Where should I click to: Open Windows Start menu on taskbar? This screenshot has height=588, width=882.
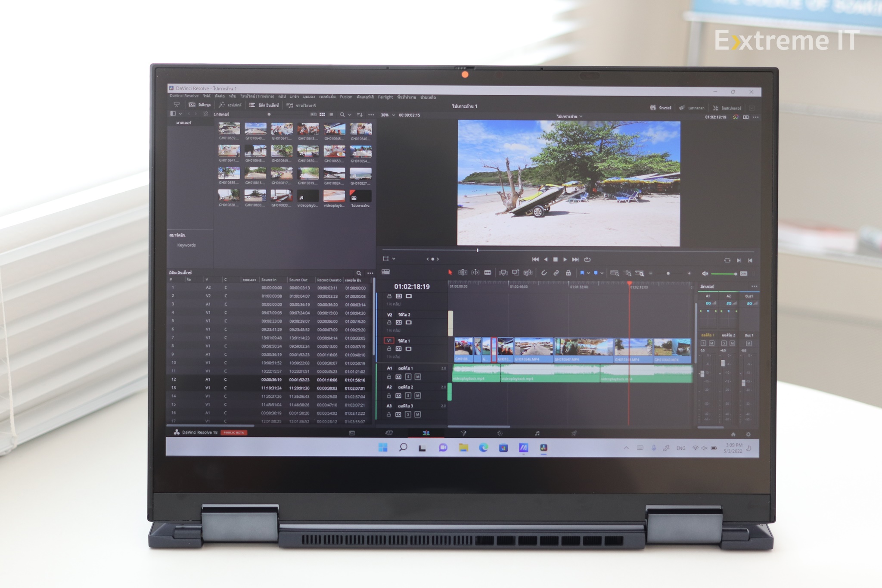pyautogui.click(x=382, y=448)
